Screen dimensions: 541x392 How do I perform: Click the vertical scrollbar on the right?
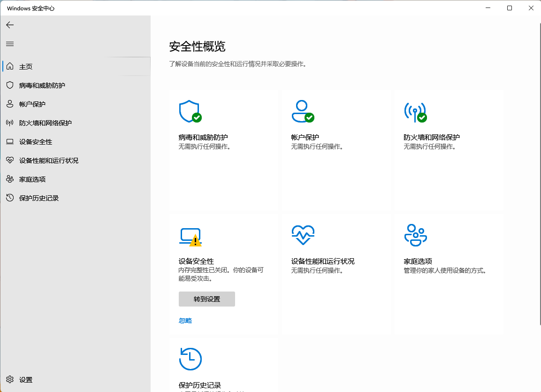[x=540, y=174]
